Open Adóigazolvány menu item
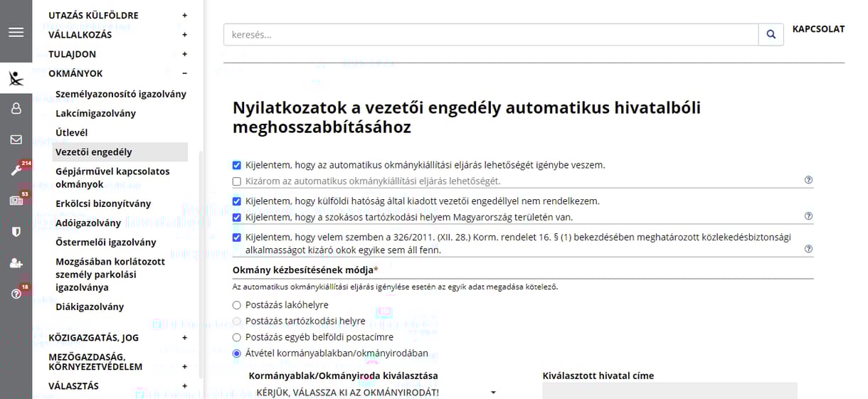 tap(88, 223)
